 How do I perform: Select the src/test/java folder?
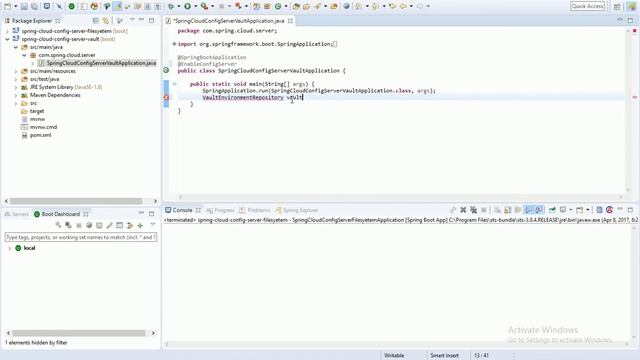coord(44,79)
